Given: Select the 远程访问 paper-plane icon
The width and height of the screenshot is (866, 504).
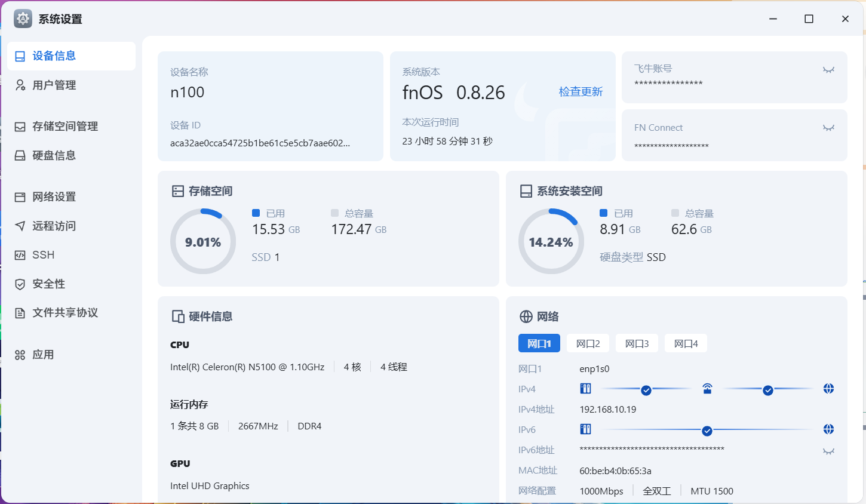Looking at the screenshot, I should click(x=20, y=226).
